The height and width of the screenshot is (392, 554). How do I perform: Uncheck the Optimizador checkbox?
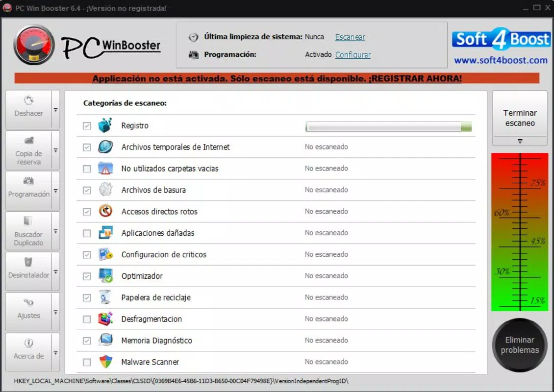87,276
